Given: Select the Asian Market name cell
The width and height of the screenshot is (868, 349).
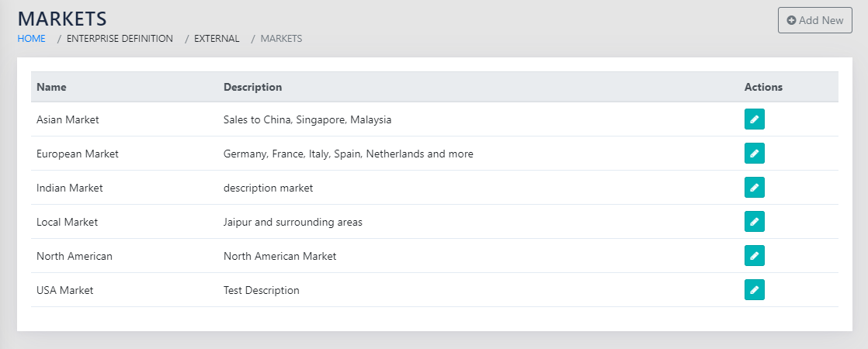Looking at the screenshot, I should coord(68,119).
